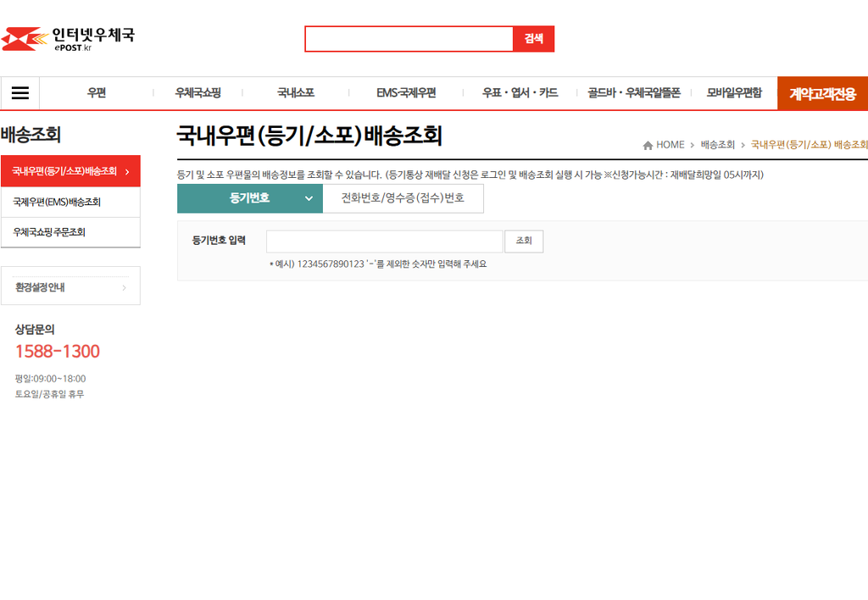Open the 우표·엽서·카드 menu
The image size is (868, 600).
[x=520, y=93]
